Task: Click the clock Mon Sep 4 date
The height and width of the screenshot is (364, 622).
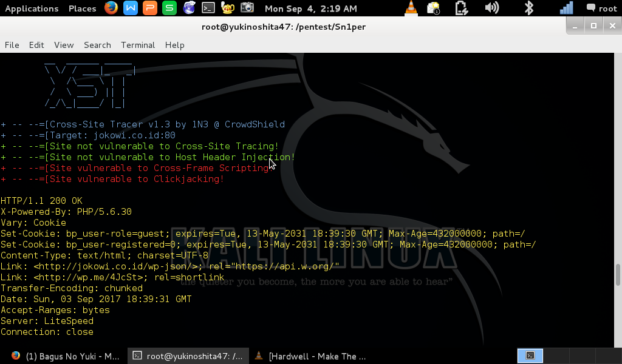Action: coord(311,8)
